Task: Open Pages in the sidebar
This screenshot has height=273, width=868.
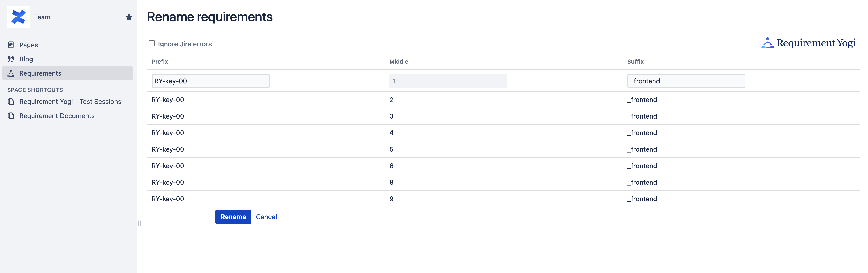Action: coord(29,45)
